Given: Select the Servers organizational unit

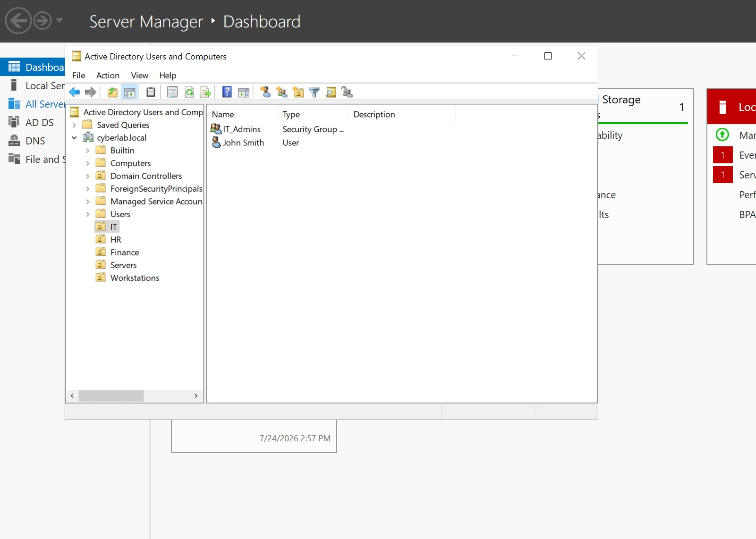Looking at the screenshot, I should point(124,265).
